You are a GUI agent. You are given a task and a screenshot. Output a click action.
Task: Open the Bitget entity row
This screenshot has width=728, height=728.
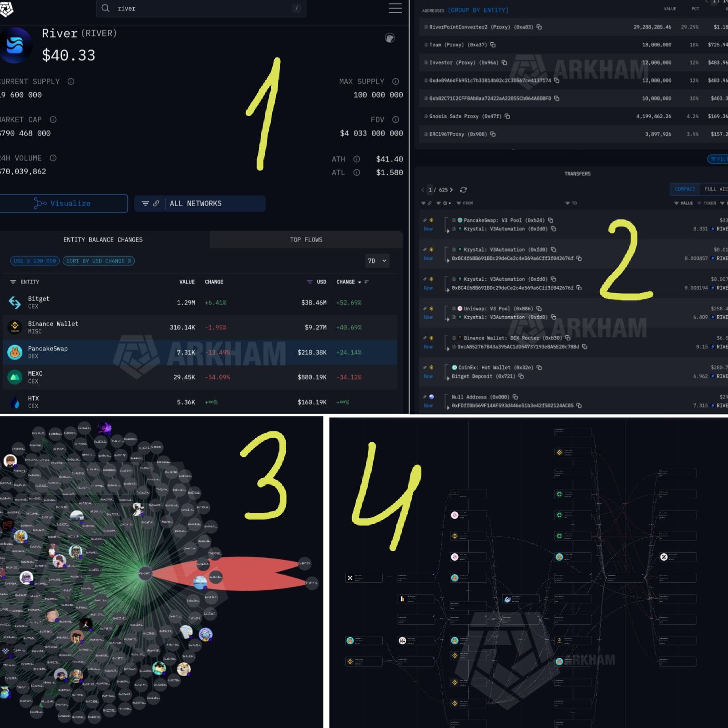(x=200, y=303)
